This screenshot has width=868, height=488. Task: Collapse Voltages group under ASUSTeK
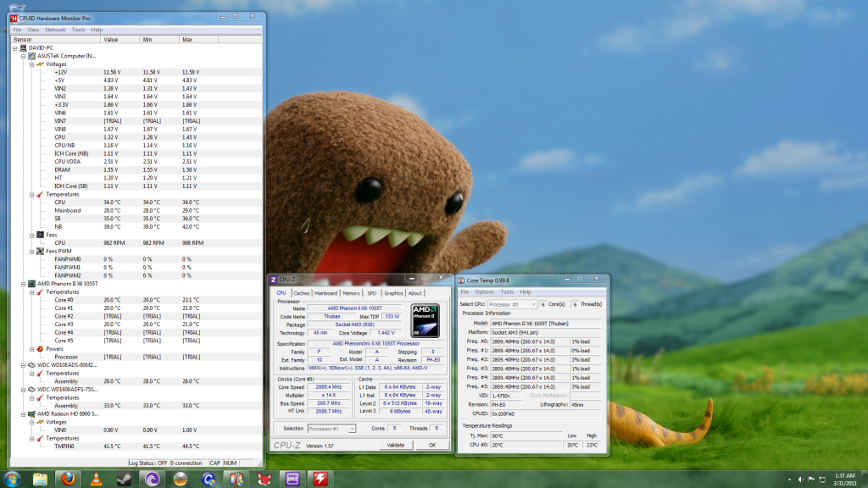pos(31,64)
